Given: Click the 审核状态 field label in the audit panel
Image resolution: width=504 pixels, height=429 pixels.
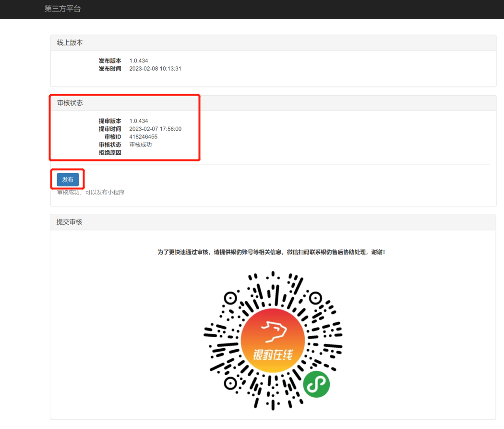Looking at the screenshot, I should 110,145.
